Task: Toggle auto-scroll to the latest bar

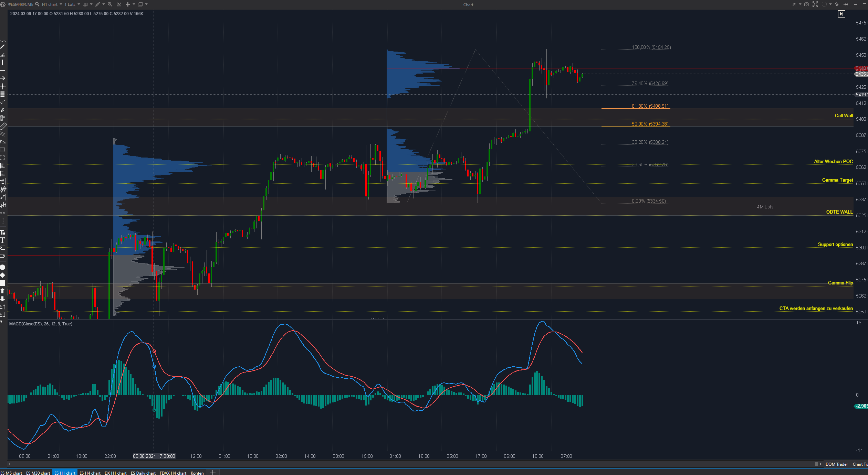Action: click(841, 14)
